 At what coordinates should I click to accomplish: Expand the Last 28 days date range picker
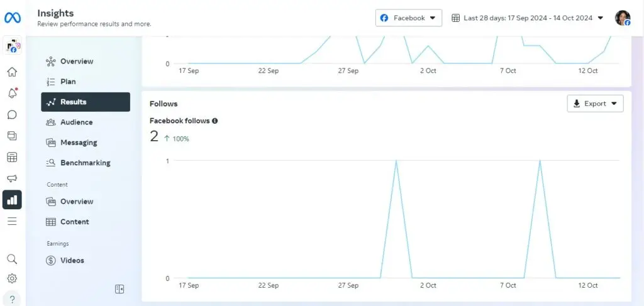pyautogui.click(x=527, y=18)
